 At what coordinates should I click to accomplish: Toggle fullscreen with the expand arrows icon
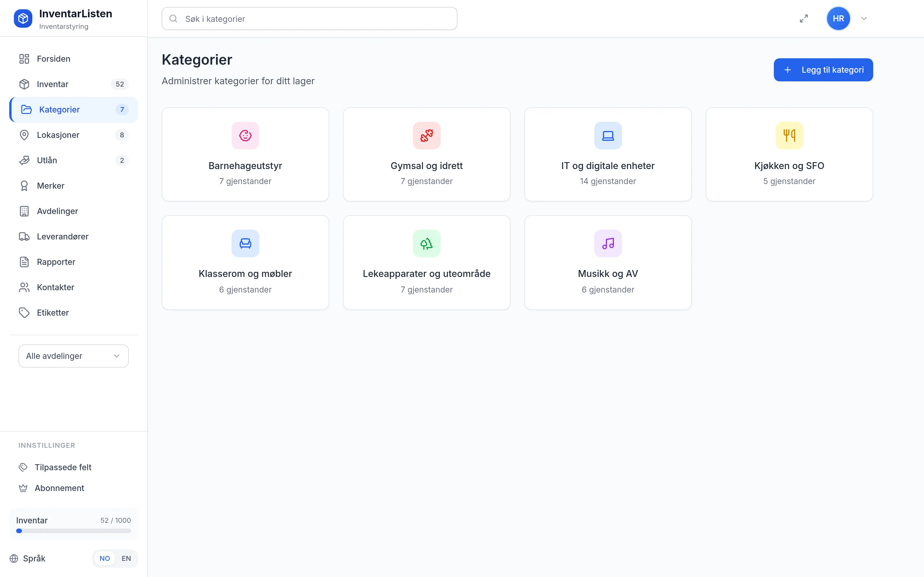pyautogui.click(x=804, y=18)
